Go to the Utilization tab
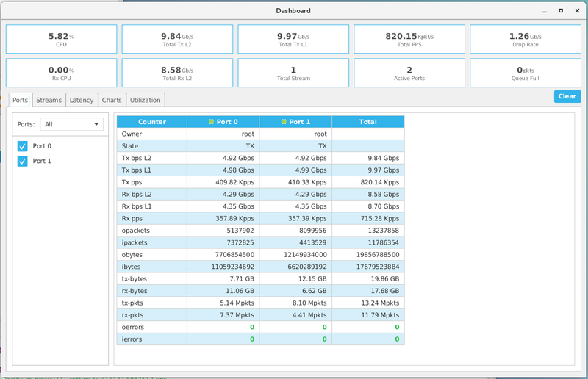Image resolution: width=588 pixels, height=379 pixels. pyautogui.click(x=145, y=100)
